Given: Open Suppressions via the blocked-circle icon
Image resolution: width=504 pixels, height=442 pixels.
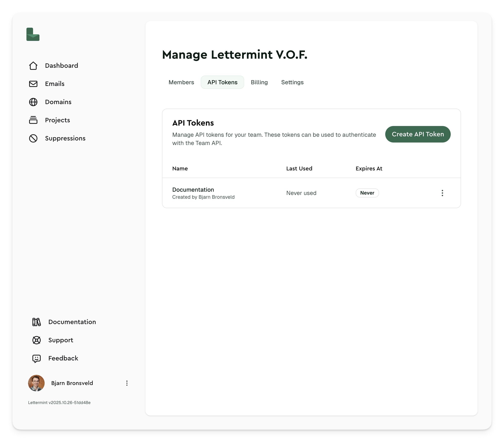Looking at the screenshot, I should (33, 138).
